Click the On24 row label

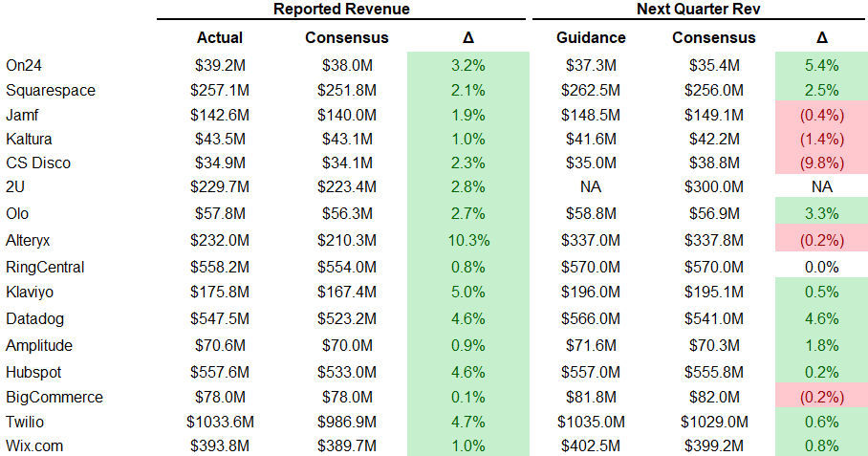24,65
